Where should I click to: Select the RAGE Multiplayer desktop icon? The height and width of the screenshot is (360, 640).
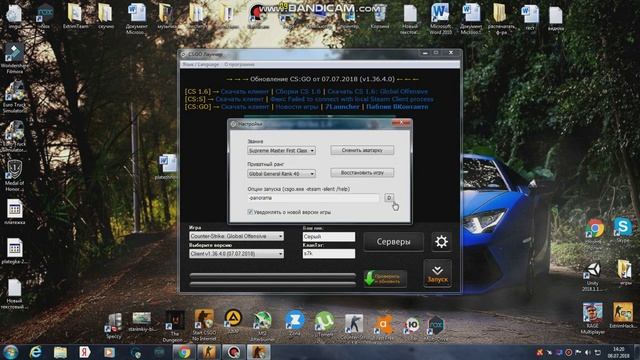[x=593, y=318]
